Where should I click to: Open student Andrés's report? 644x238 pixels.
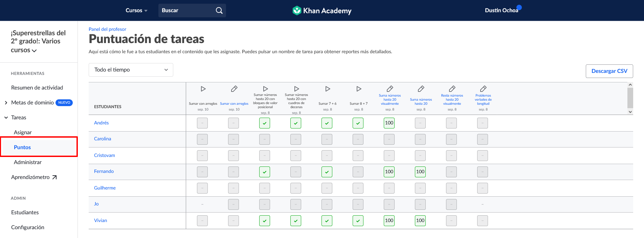(102, 123)
